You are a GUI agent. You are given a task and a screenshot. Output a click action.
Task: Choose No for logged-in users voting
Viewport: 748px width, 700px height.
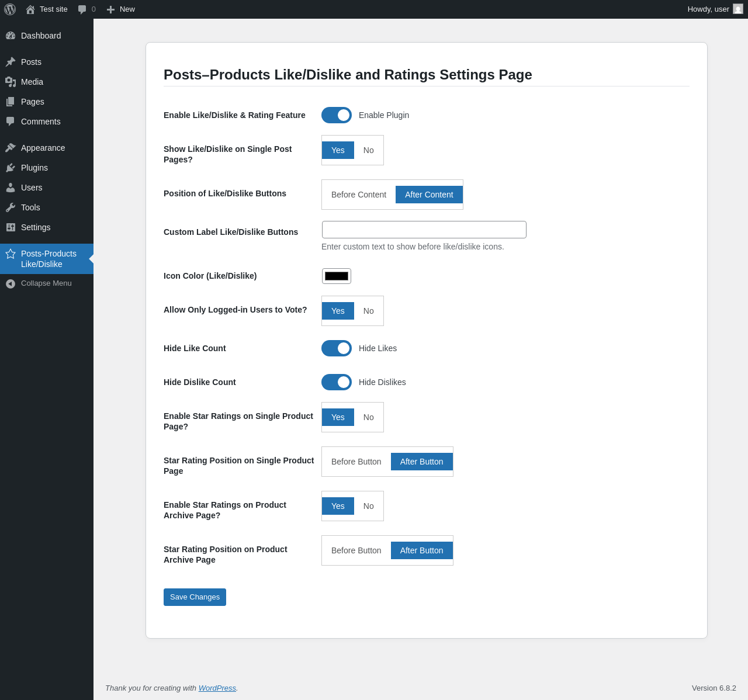(369, 311)
